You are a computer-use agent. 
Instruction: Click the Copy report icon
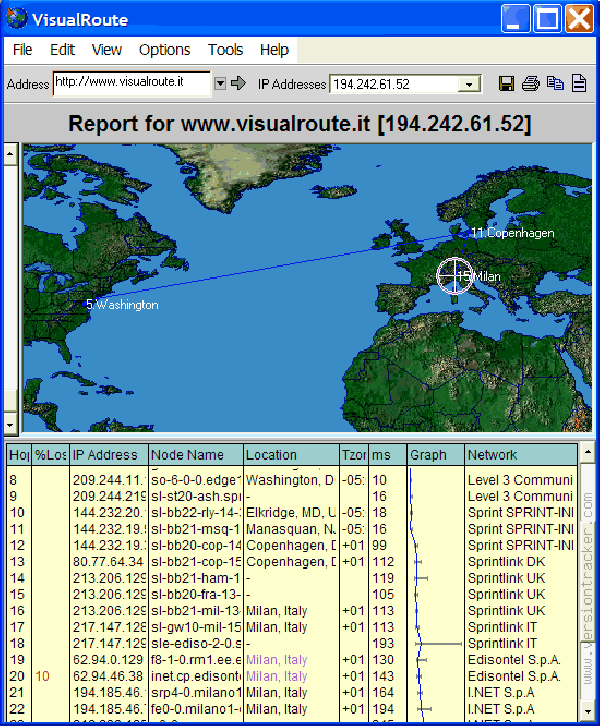tap(555, 83)
